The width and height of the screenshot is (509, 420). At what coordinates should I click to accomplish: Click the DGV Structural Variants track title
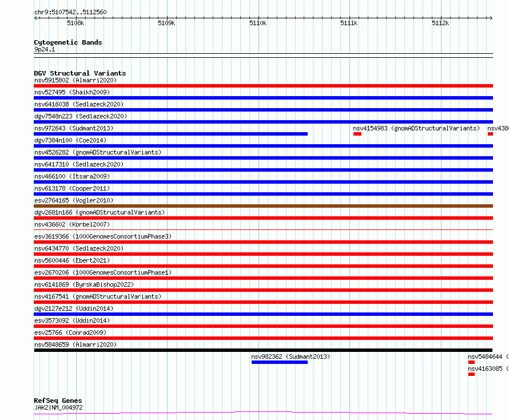(80, 73)
